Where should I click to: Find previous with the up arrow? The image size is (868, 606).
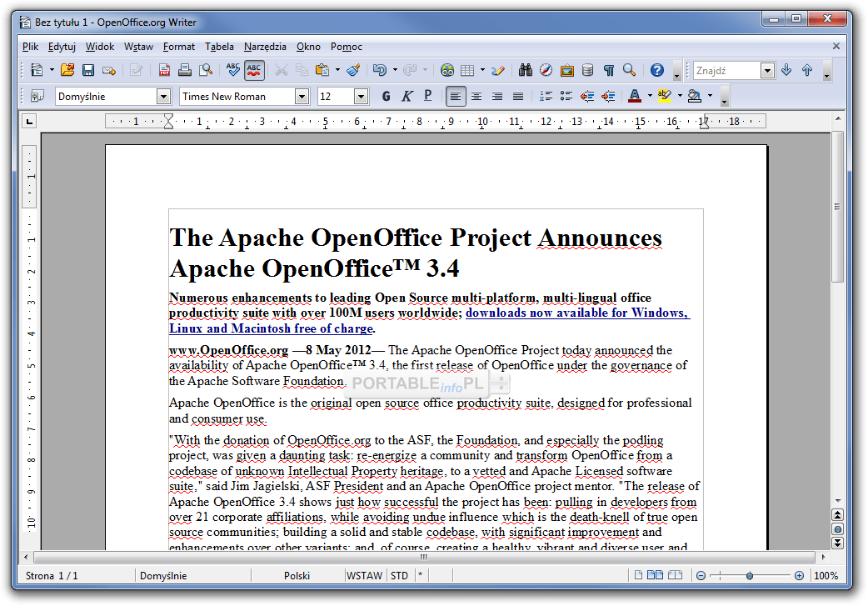[807, 70]
